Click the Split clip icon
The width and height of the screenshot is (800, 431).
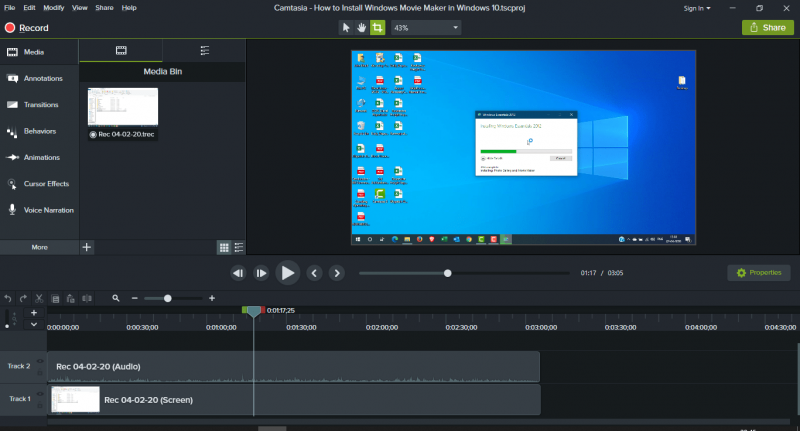tap(87, 298)
